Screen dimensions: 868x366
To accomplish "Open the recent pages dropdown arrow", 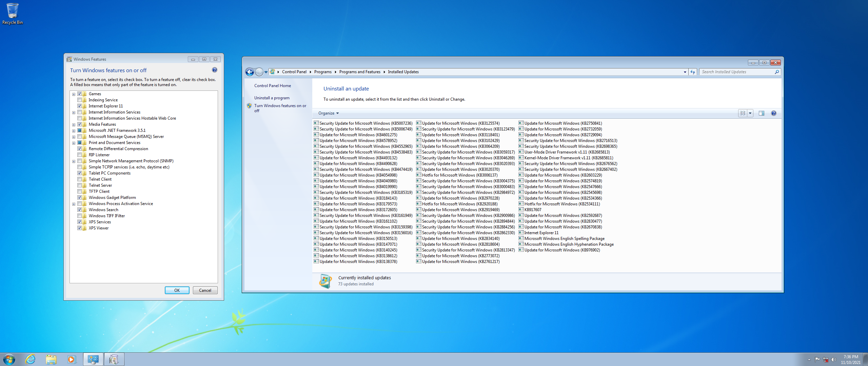I will (x=266, y=72).
